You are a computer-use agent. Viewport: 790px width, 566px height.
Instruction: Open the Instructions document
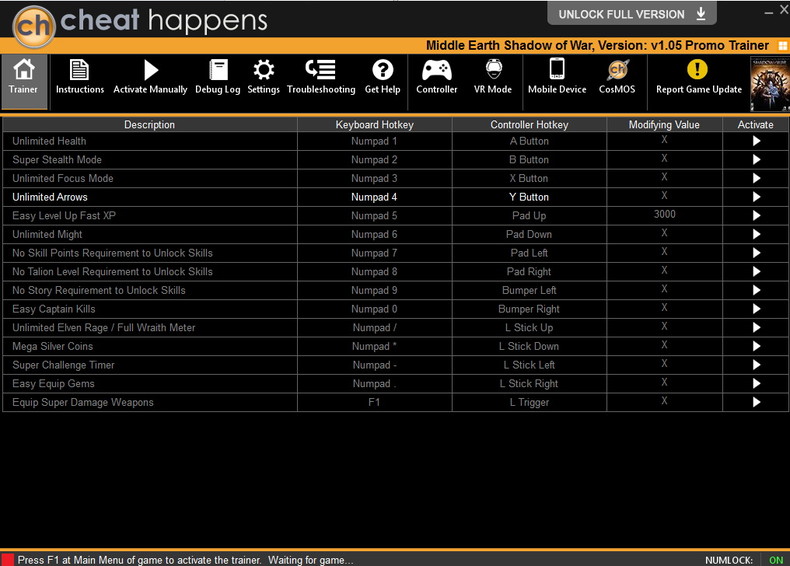point(80,77)
